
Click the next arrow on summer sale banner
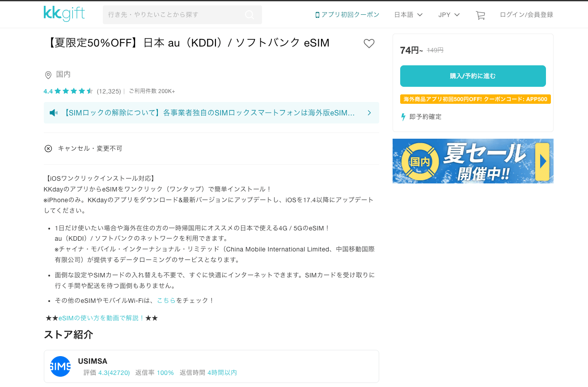542,161
